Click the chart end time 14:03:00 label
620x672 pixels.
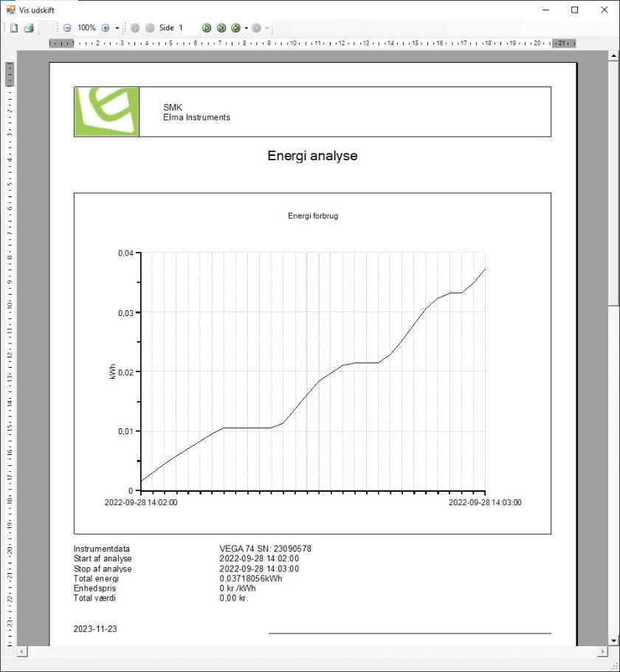[485, 502]
